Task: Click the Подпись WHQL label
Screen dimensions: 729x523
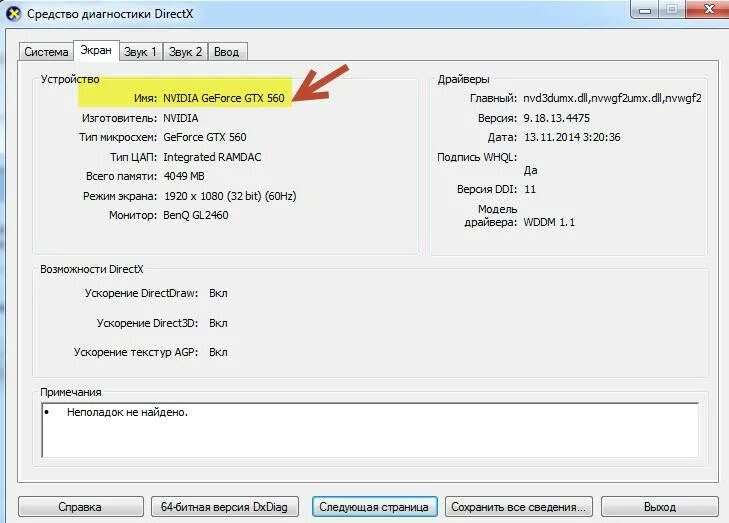Action: pyautogui.click(x=477, y=157)
